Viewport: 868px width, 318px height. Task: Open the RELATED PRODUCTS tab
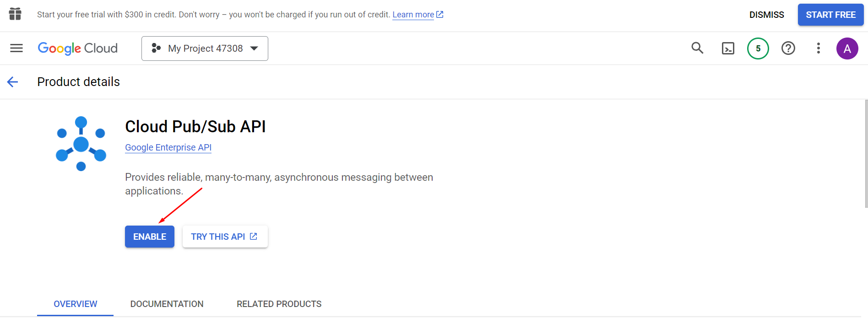[x=279, y=304]
